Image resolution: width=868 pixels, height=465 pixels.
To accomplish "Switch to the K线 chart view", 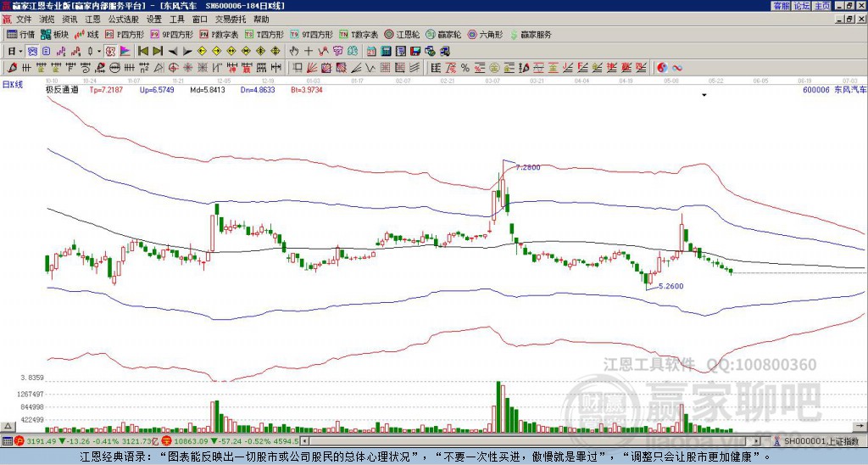I will [x=86, y=34].
